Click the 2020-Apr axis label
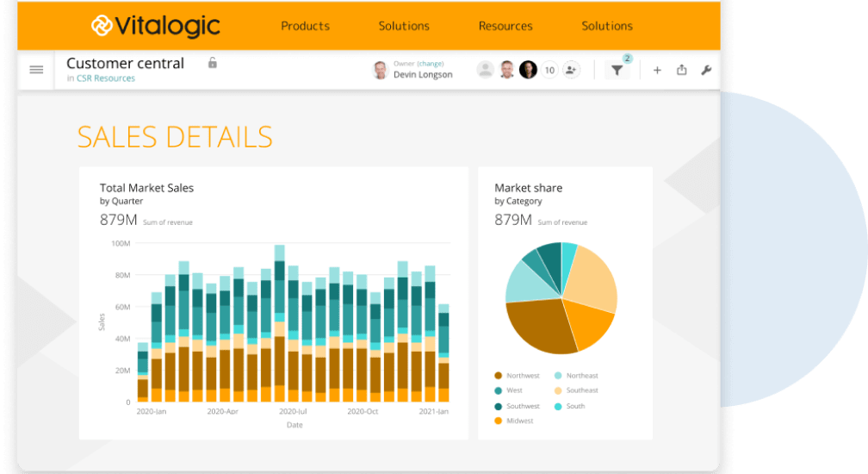The width and height of the screenshot is (868, 474). (222, 411)
